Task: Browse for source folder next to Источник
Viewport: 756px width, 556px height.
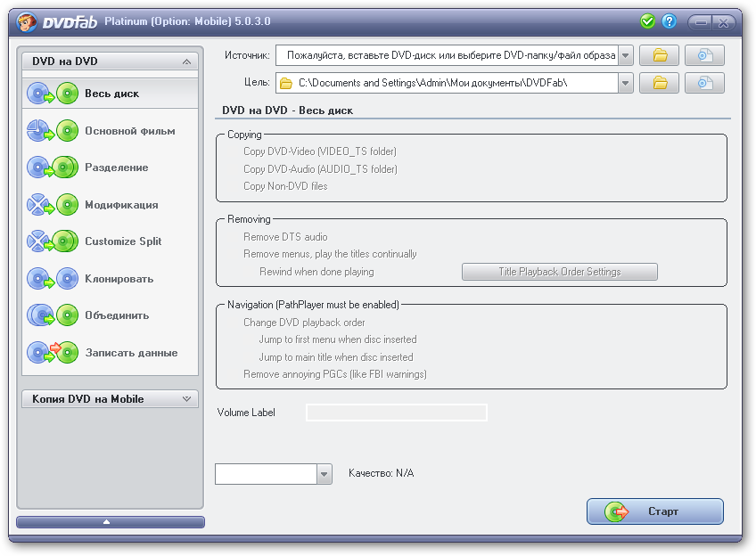Action: click(x=660, y=55)
